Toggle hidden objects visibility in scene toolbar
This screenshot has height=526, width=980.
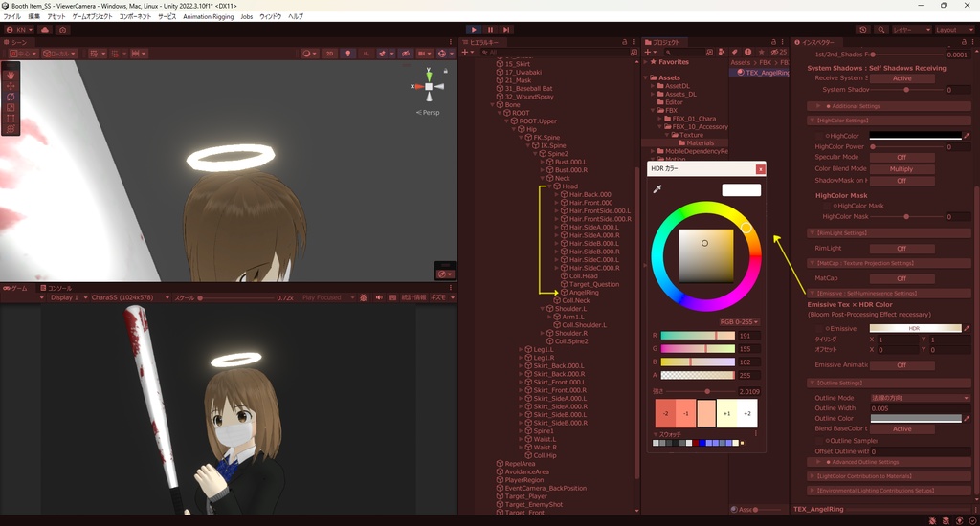click(406, 54)
